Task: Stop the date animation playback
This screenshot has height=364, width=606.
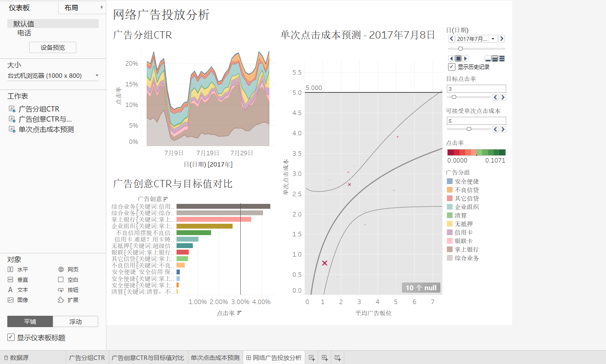Action: [x=458, y=58]
